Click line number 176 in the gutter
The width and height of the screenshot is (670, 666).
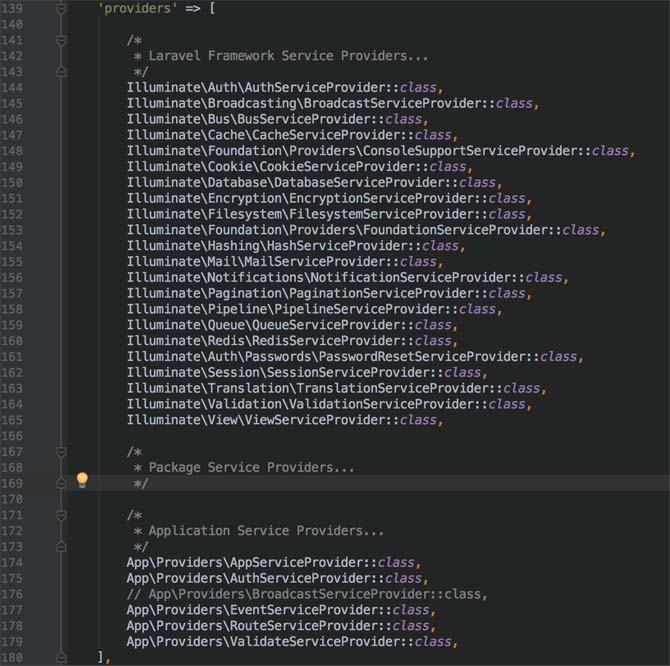pos(12,594)
